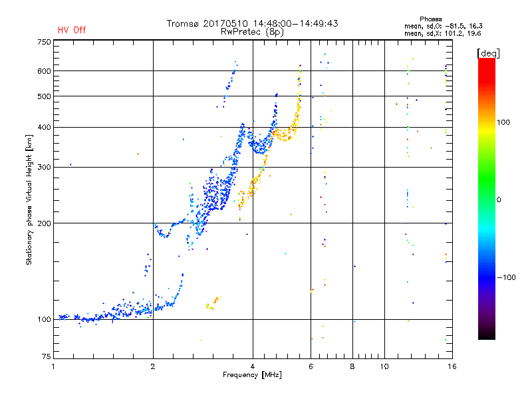
Task: Click the y-axis '400' label
Action: pos(44,127)
